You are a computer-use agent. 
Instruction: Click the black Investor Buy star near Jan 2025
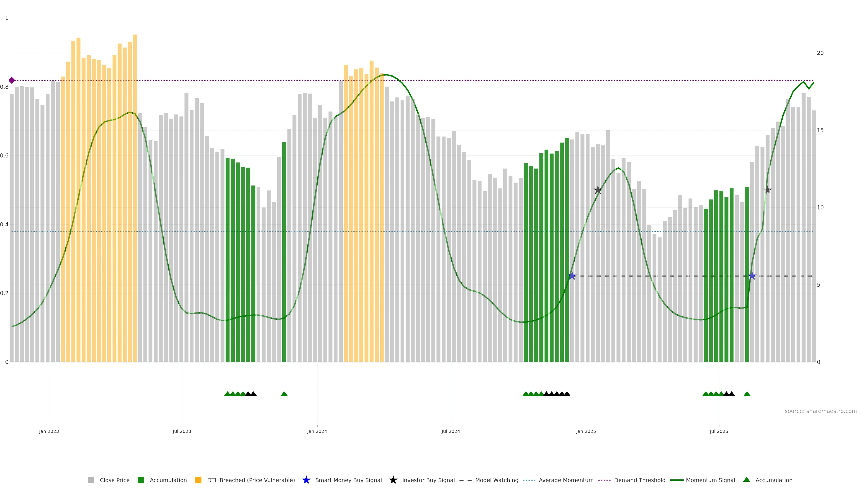(x=597, y=190)
